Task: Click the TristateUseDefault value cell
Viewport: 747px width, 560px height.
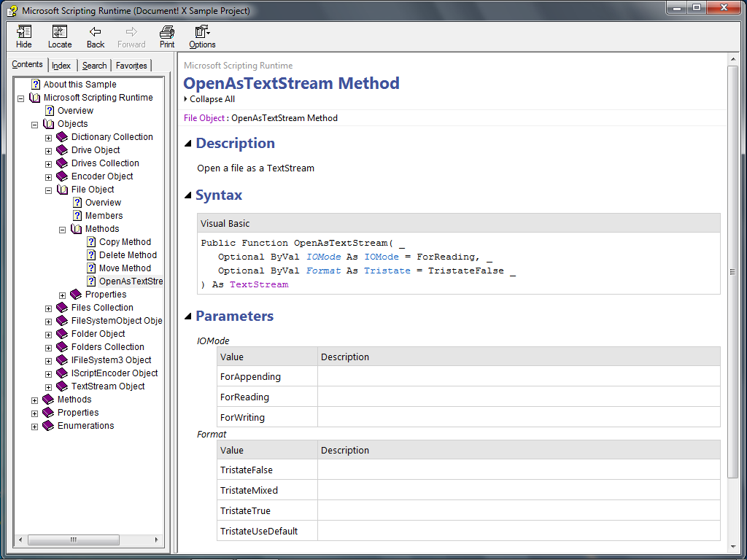Action: click(x=267, y=531)
